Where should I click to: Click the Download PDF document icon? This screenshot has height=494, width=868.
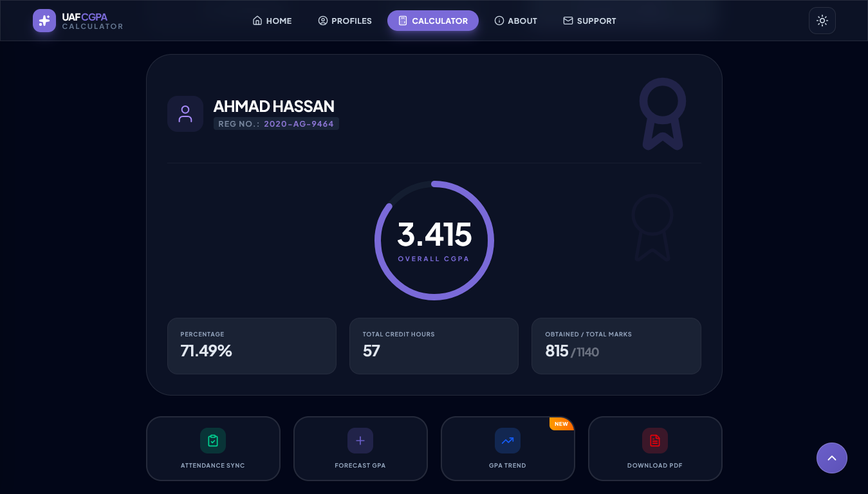[655, 441]
